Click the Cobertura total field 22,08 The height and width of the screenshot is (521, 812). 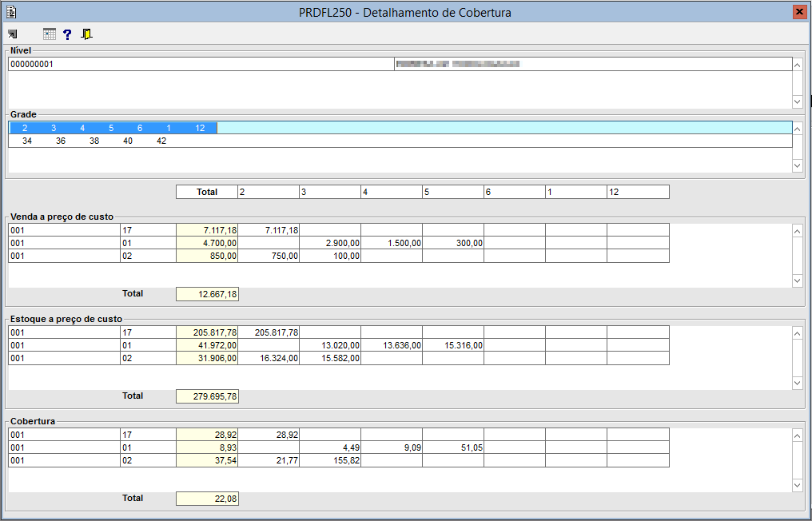tap(207, 499)
